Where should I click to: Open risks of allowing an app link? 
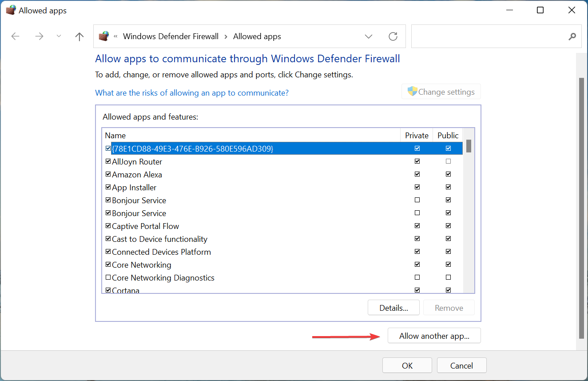[192, 93]
